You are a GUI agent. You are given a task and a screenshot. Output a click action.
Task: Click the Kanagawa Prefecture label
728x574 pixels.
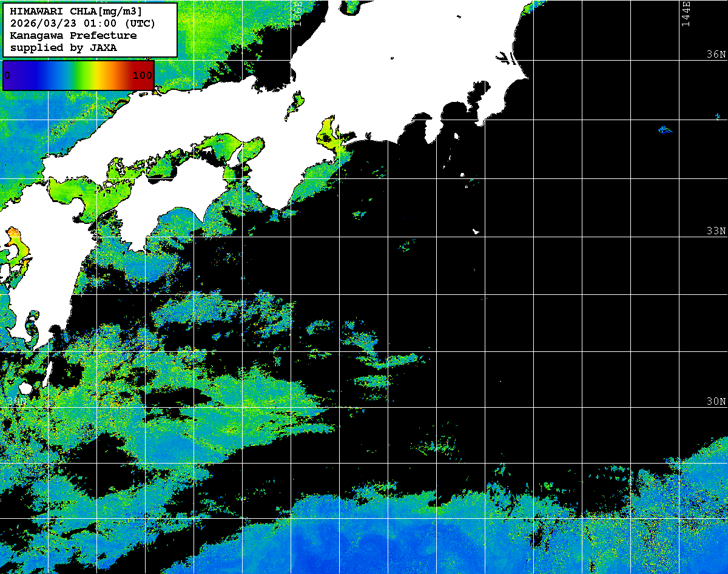click(x=73, y=35)
